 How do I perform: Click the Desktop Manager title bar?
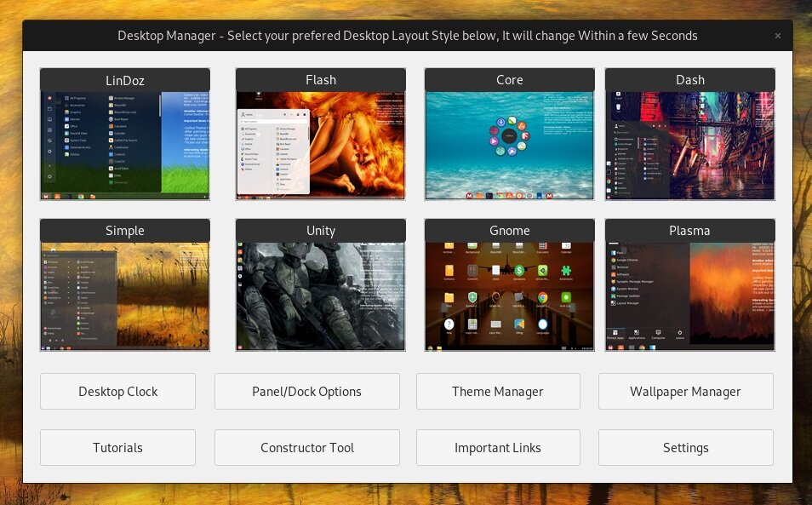406,36
